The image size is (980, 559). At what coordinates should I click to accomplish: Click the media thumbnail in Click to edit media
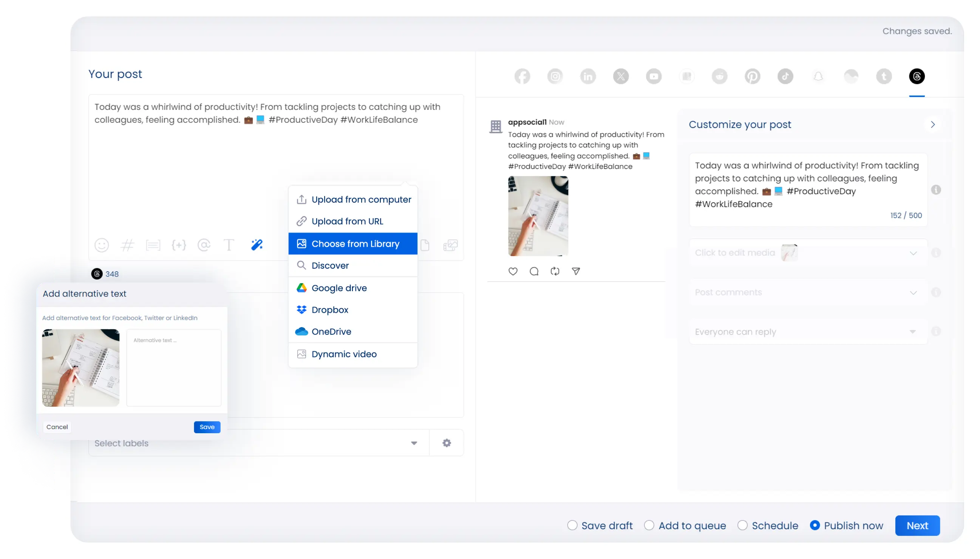point(789,253)
